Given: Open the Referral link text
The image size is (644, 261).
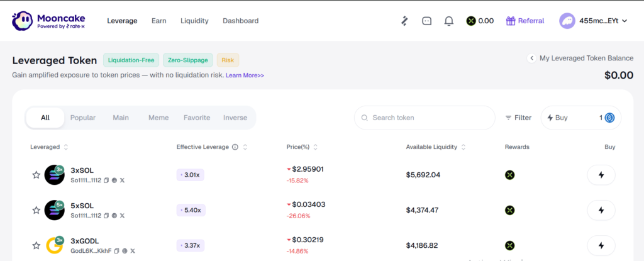Looking at the screenshot, I should point(531,21).
